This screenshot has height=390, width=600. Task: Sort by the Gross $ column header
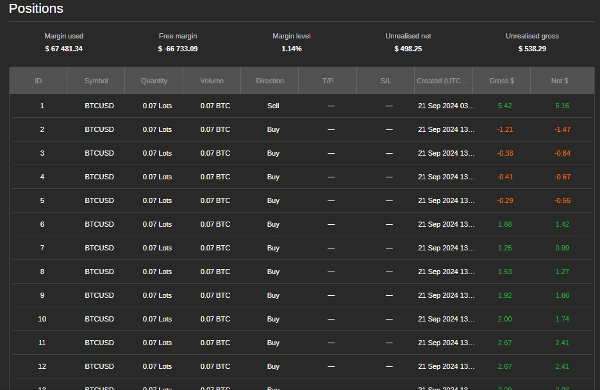point(502,81)
